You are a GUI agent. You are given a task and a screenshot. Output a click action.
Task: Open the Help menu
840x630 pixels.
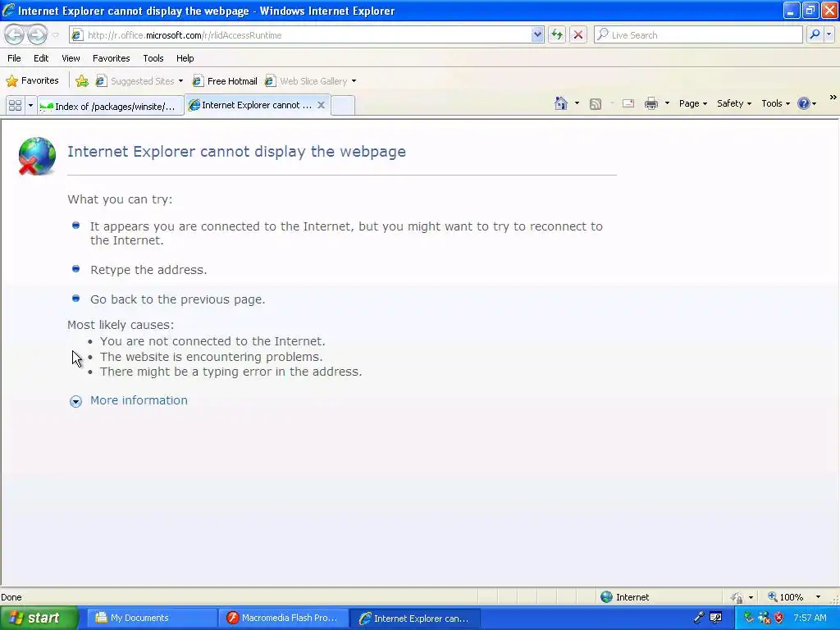pyautogui.click(x=185, y=58)
